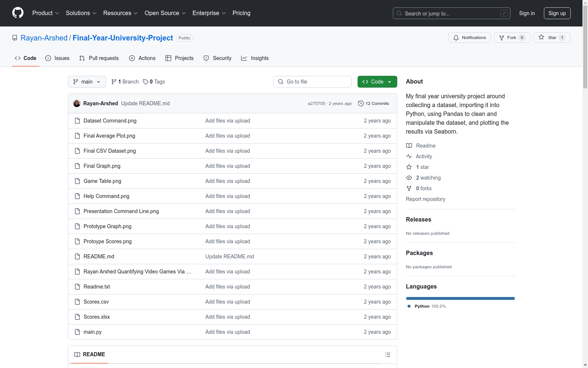Image resolution: width=588 pixels, height=368 pixels.
Task: Star this repository
Action: point(552,38)
